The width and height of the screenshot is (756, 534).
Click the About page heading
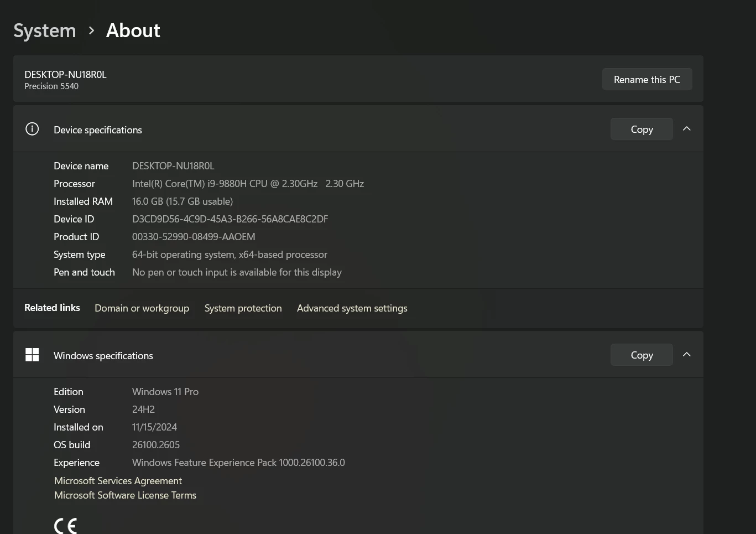(133, 30)
